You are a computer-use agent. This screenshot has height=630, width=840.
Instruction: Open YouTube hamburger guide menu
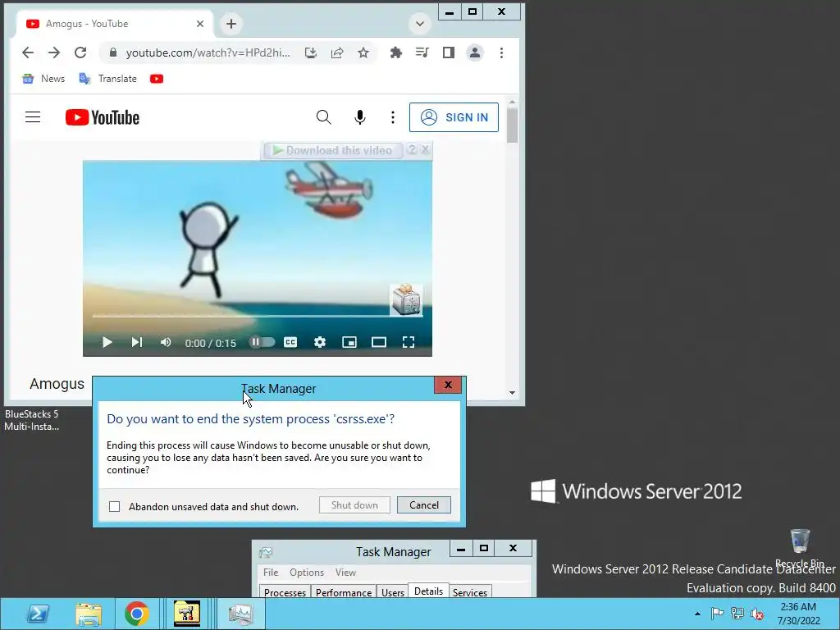(x=33, y=116)
